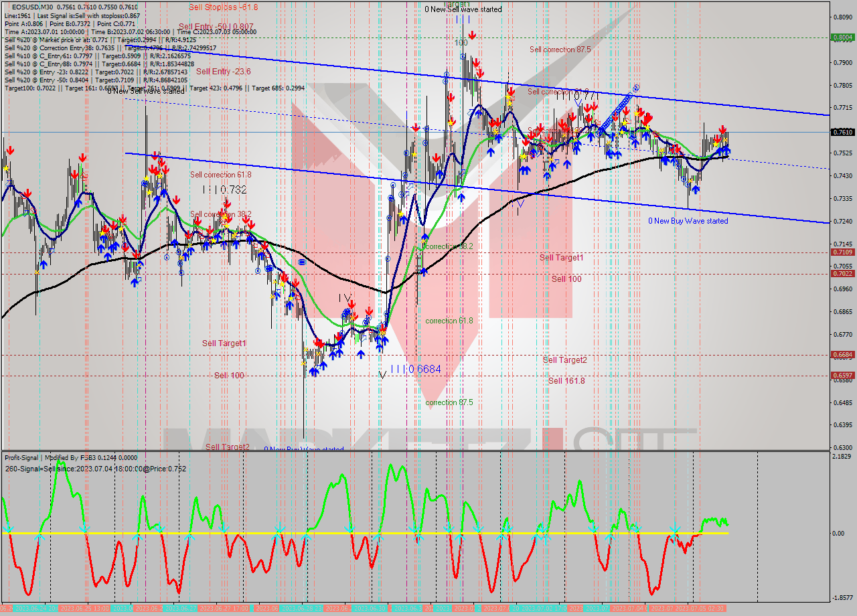The image size is (857, 616).
Task: Click the '100' label near the price peak
Action: 461,43
